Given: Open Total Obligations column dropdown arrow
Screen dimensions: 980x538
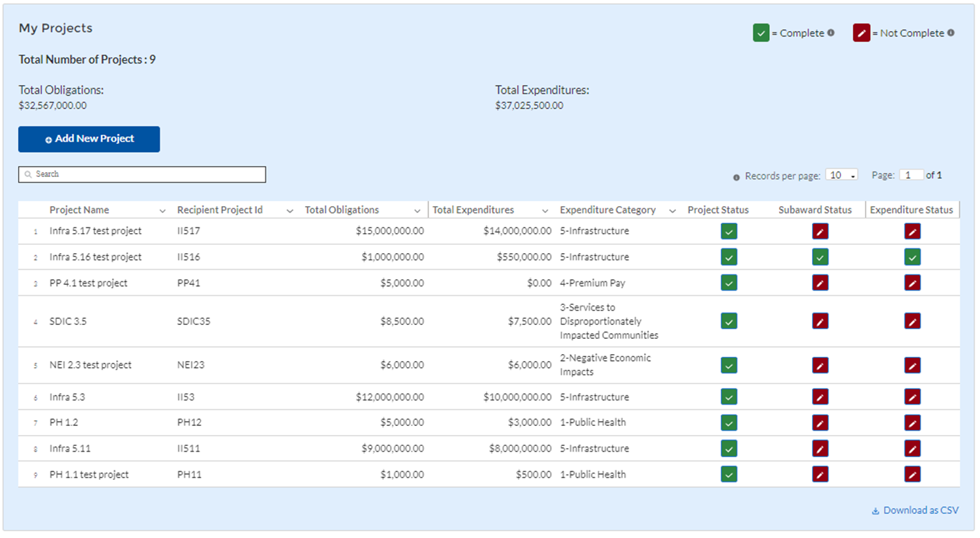Looking at the screenshot, I should tap(417, 211).
